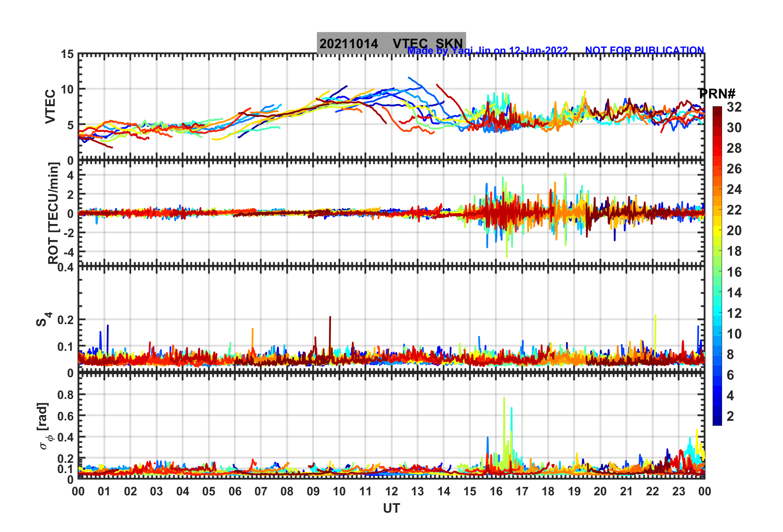Click inside the S4 scintillation plot panel
The image size is (783, 532).
point(391,320)
